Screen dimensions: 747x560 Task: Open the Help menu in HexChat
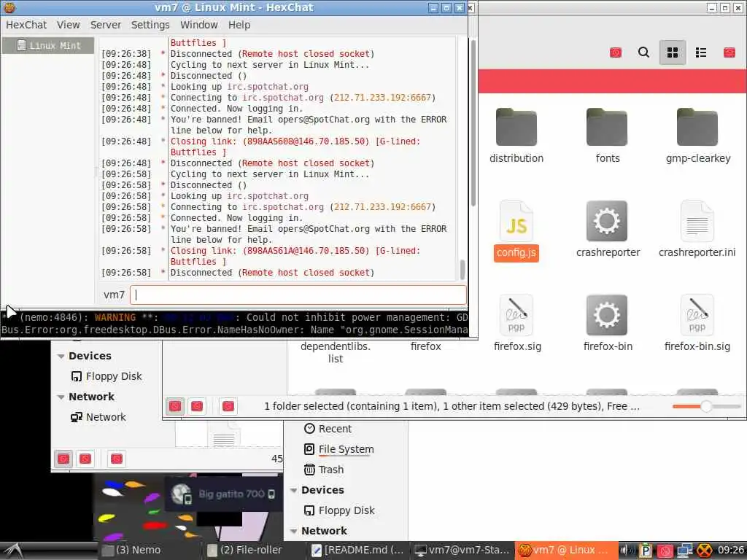(239, 25)
